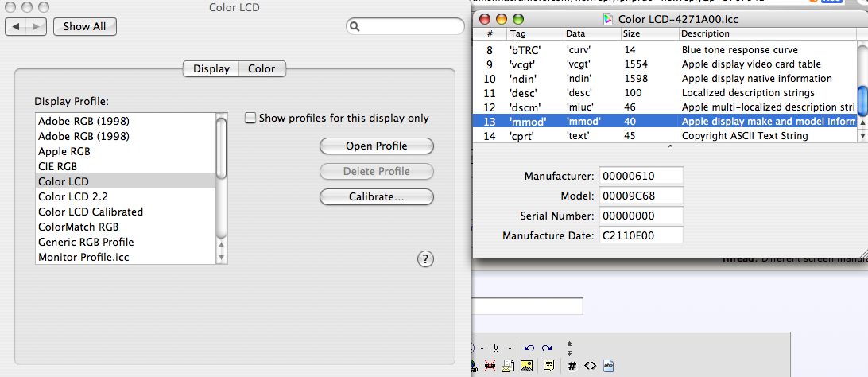Sort ICC table by Tag column
Screen dimensions: 868x377
coord(536,33)
